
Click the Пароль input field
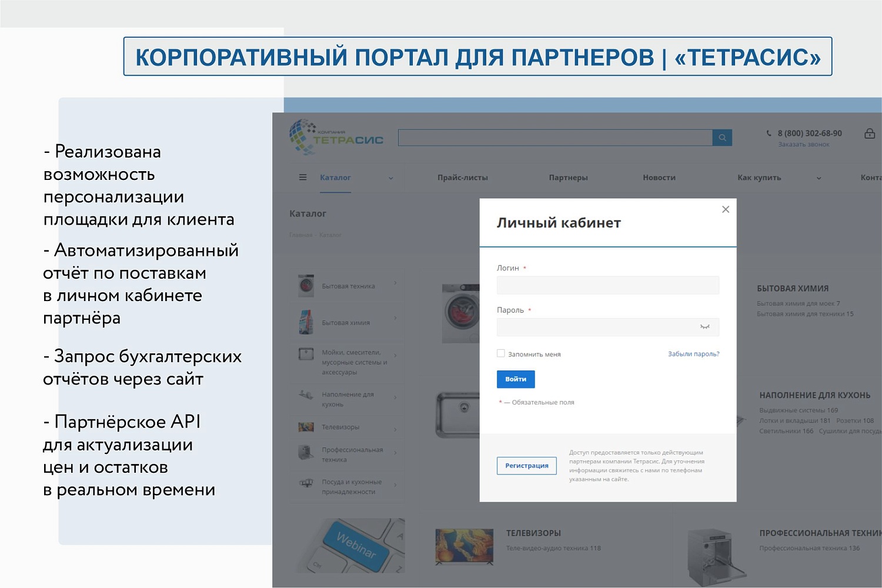click(608, 327)
